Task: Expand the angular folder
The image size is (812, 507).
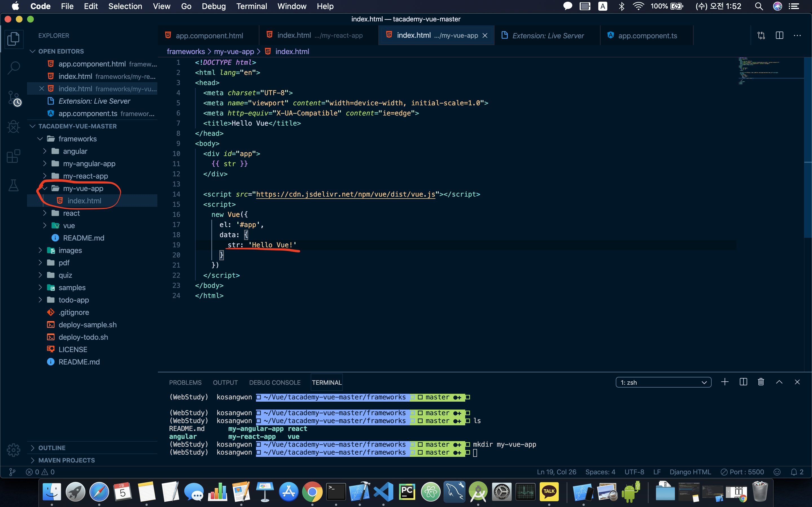Action: pos(75,151)
